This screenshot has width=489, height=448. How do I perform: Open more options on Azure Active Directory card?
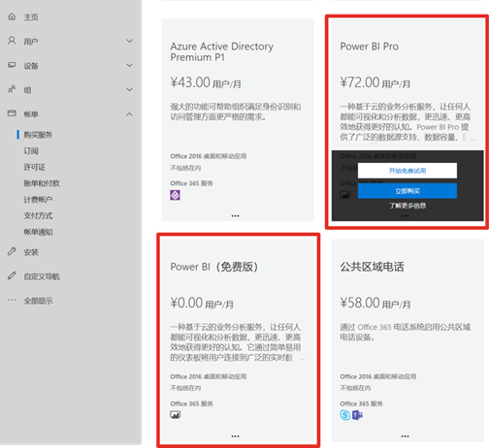235,215
